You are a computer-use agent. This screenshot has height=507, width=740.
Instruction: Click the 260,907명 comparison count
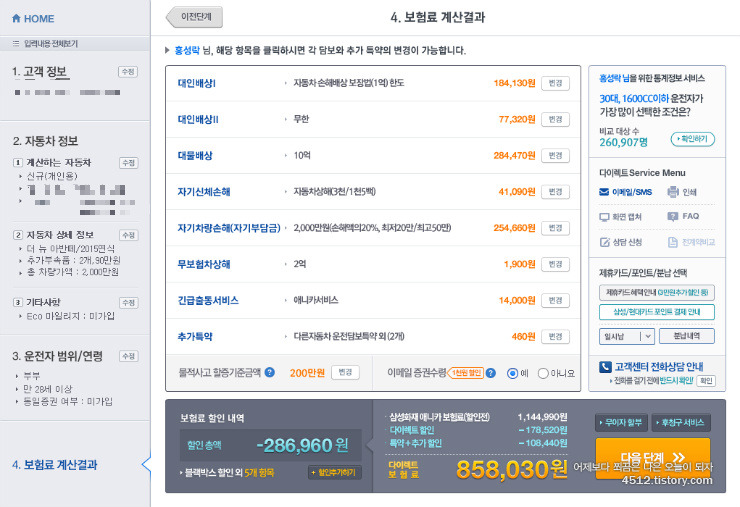[x=623, y=142]
